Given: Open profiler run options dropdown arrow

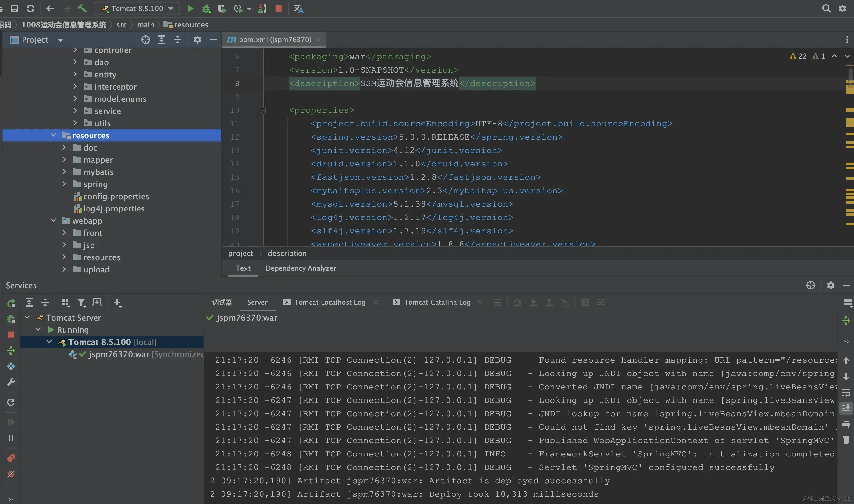Looking at the screenshot, I should click(x=249, y=9).
